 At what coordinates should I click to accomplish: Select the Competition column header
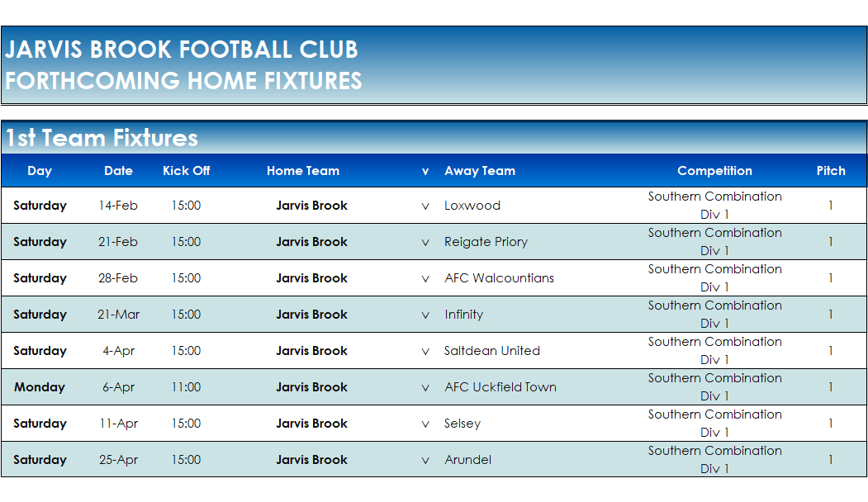[x=714, y=171]
